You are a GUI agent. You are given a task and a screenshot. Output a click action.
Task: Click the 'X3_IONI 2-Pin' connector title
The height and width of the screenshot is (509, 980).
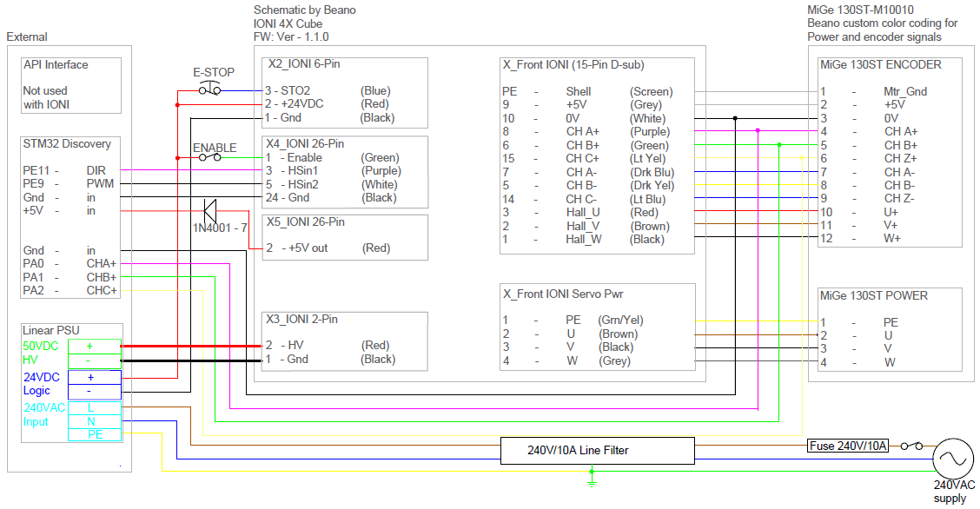click(x=301, y=319)
